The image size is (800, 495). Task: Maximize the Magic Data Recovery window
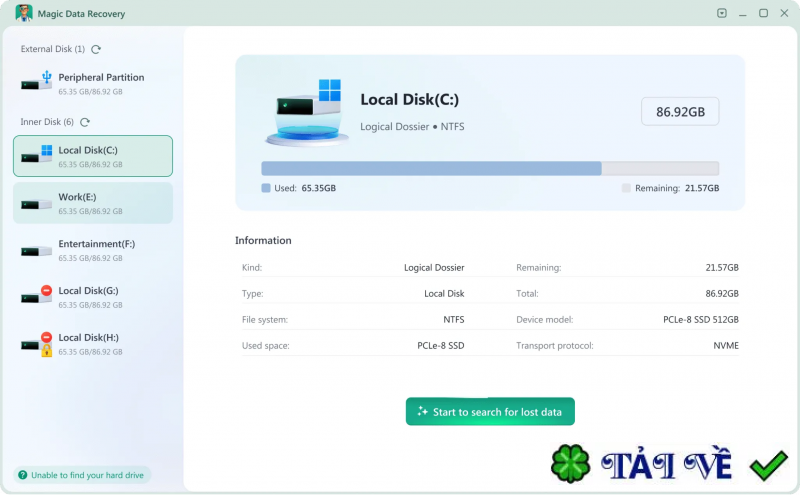pos(763,13)
